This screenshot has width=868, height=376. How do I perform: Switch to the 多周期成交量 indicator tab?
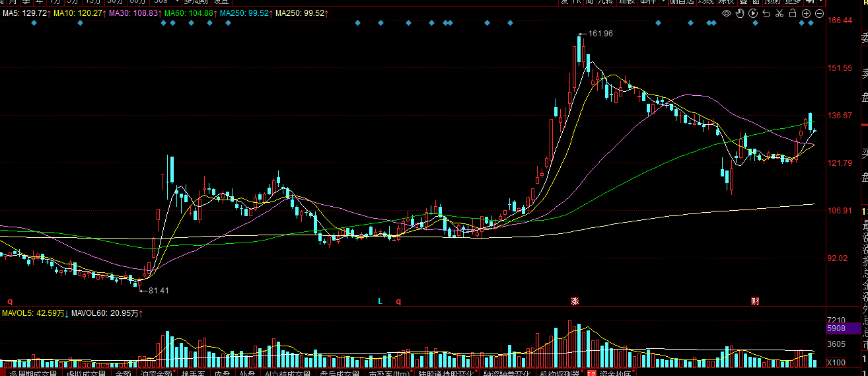(33, 373)
